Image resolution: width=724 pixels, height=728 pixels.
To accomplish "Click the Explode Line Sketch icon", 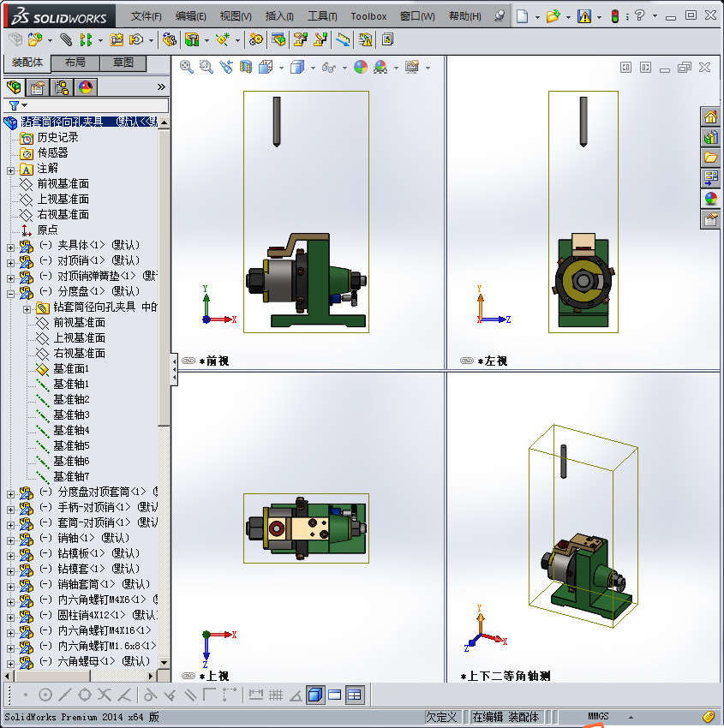I will point(320,40).
